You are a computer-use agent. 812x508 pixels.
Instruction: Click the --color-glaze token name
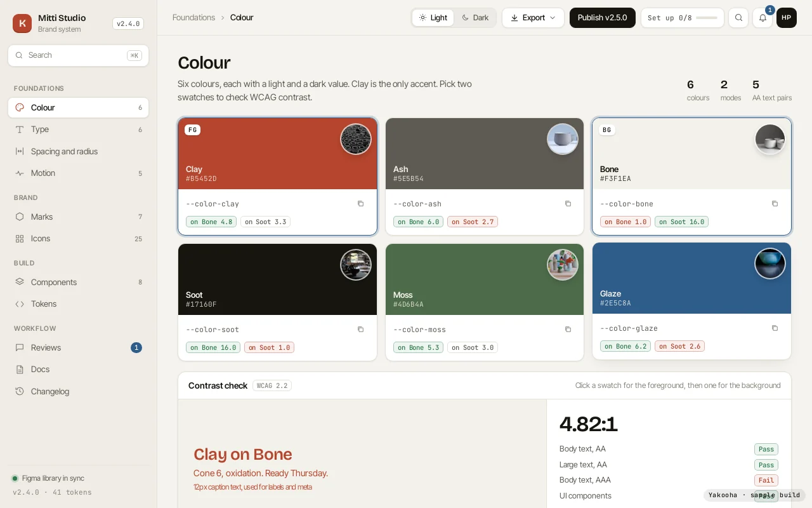(629, 328)
